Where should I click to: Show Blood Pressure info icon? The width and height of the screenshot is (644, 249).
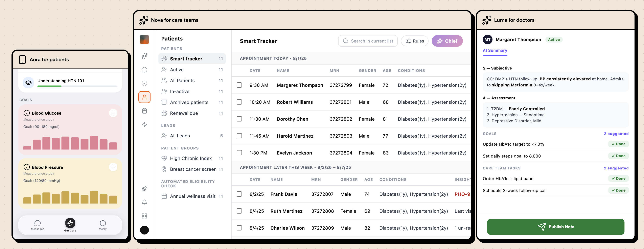pyautogui.click(x=26, y=167)
